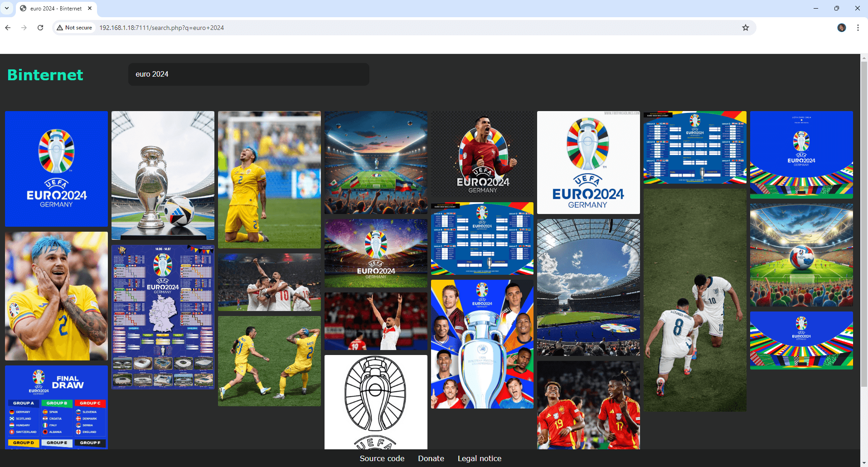Open the Chrome three-dot menu
This screenshot has width=868, height=467.
tap(858, 28)
